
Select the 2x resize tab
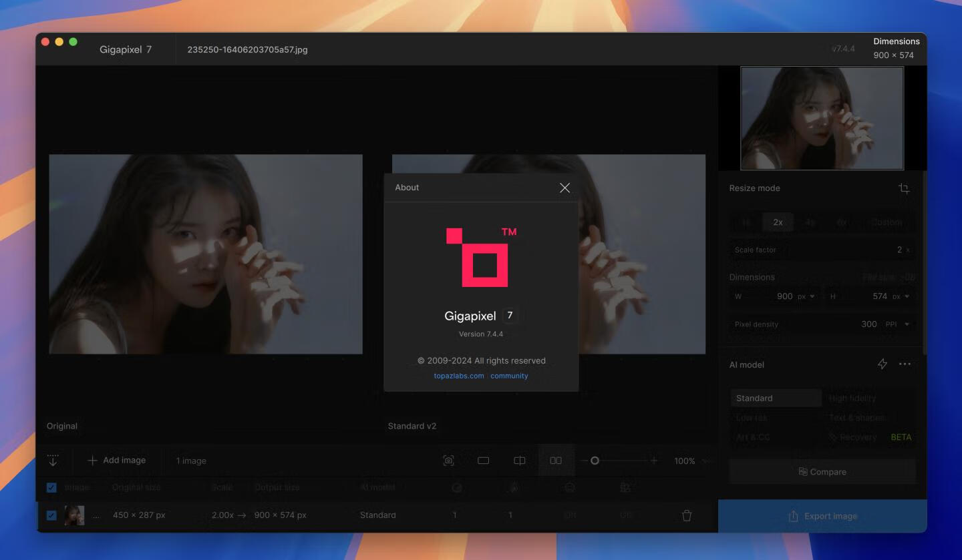click(x=778, y=222)
